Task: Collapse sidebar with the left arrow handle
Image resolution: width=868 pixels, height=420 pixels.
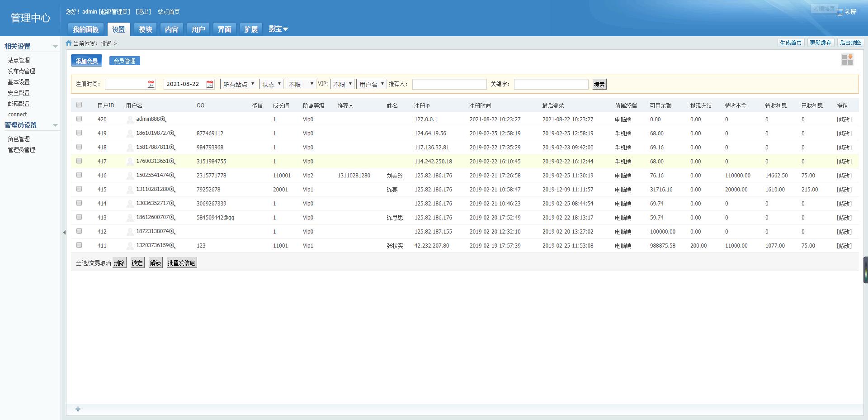Action: point(64,232)
